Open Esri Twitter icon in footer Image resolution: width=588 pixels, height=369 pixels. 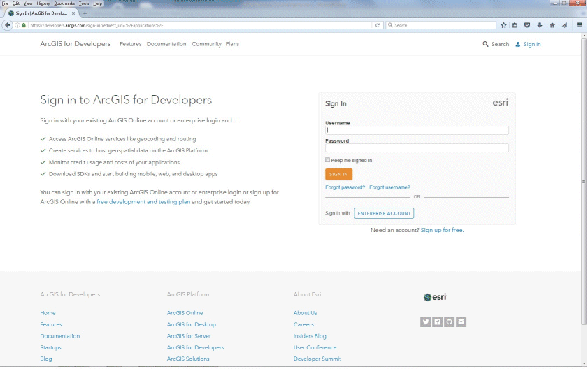click(425, 321)
